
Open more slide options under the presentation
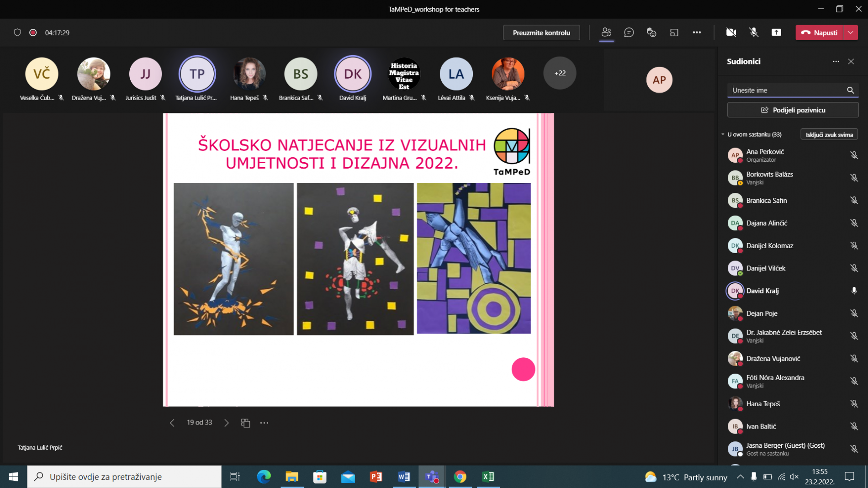[x=264, y=423]
